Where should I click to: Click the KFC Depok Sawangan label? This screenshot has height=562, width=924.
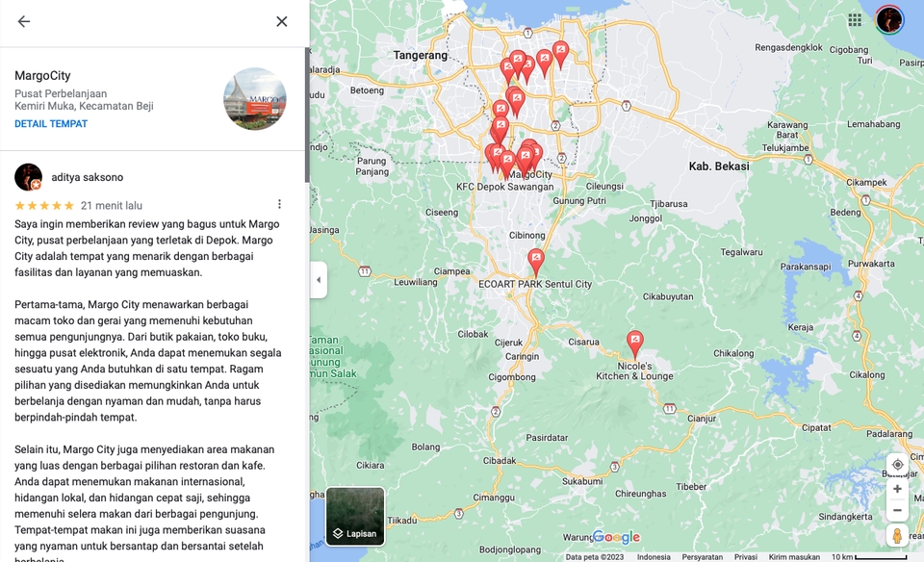click(x=505, y=187)
